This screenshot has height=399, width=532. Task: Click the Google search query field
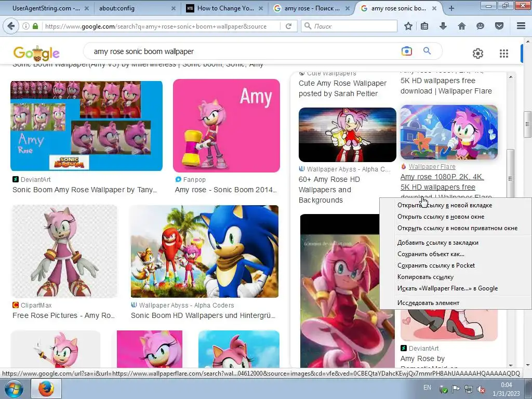244,51
